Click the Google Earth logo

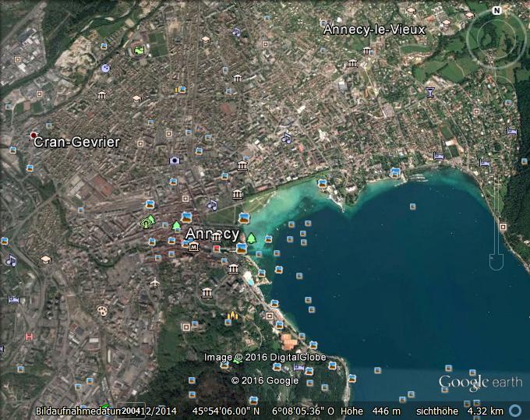tap(480, 382)
